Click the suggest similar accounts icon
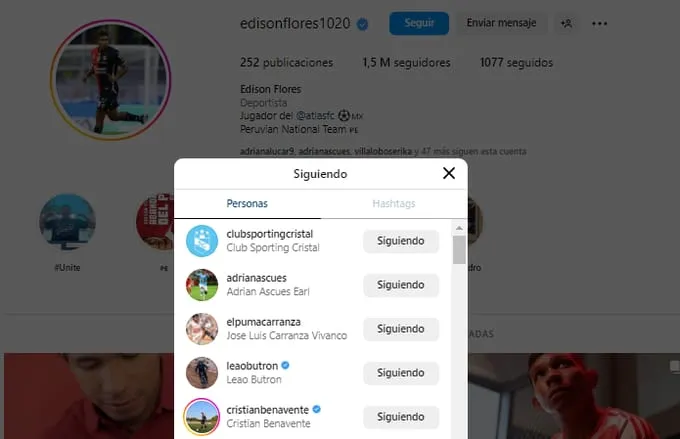Screen dimensions: 680x439 [566, 23]
